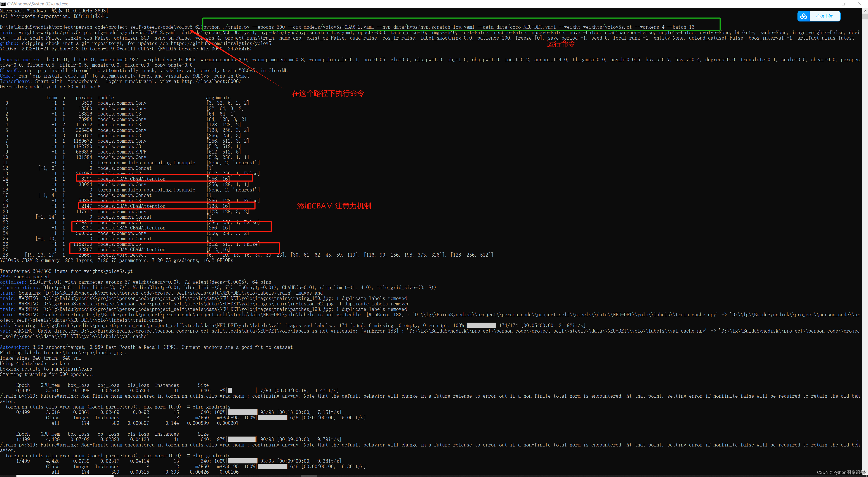Screen dimensions: 868x477
Task: Click the https://github.com/ultralytics/yolov5 URL
Action: tap(221, 43)
